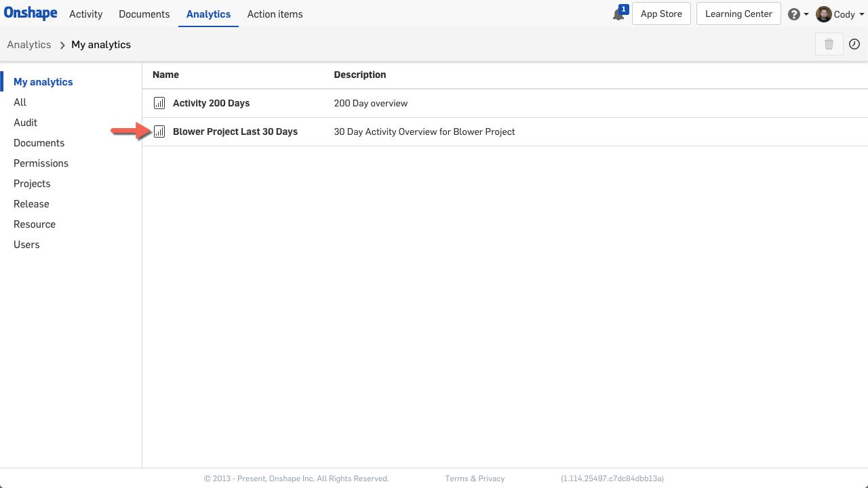Open the App Store
The image size is (868, 488).
pos(660,14)
